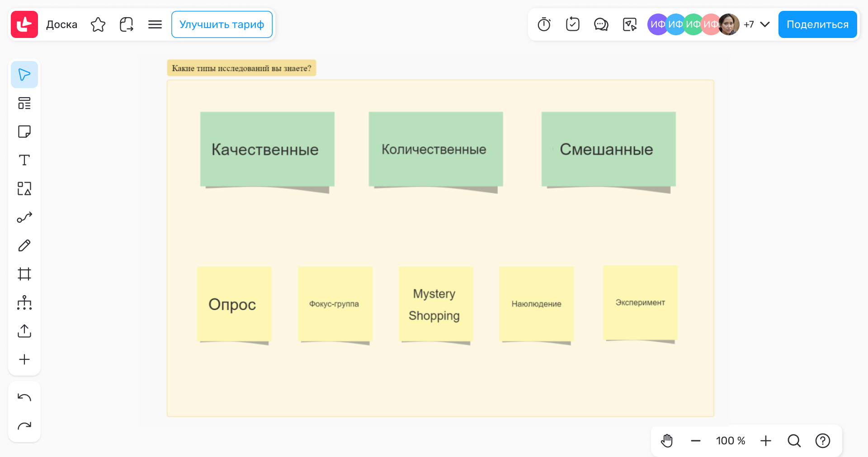Select the Mystery Shopping sticky note
The height and width of the screenshot is (457, 868).
(x=436, y=304)
